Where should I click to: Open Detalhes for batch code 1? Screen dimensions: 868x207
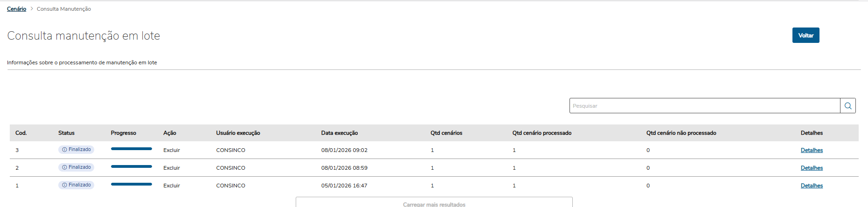coord(812,186)
